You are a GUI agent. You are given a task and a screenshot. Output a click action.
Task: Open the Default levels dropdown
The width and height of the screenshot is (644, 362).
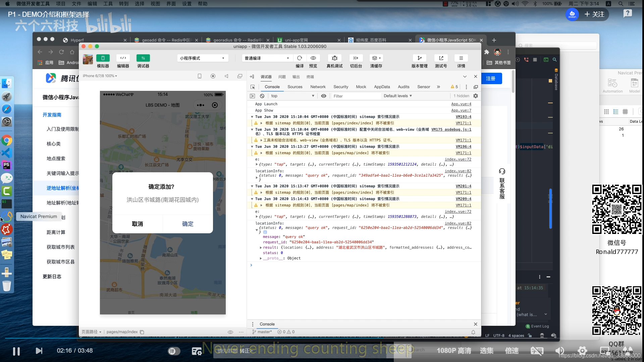pos(397,96)
